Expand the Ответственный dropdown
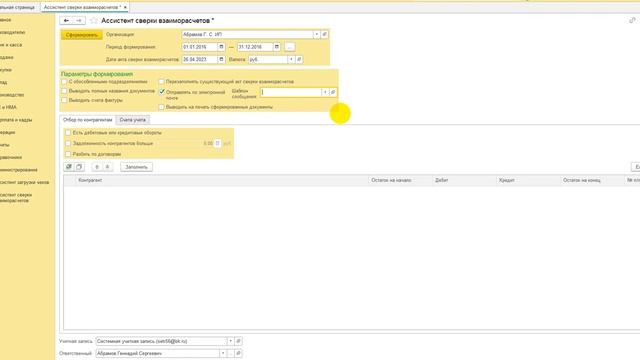 (223, 353)
